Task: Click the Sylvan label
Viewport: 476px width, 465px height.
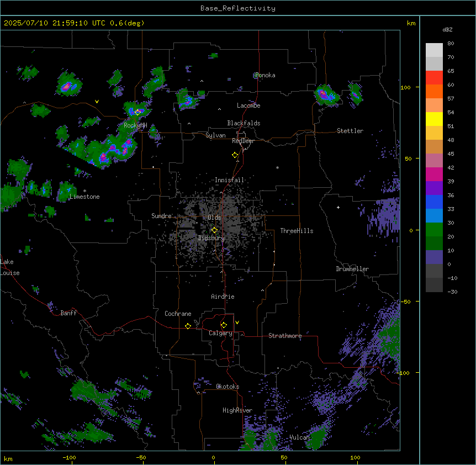Action: pyautogui.click(x=215, y=135)
